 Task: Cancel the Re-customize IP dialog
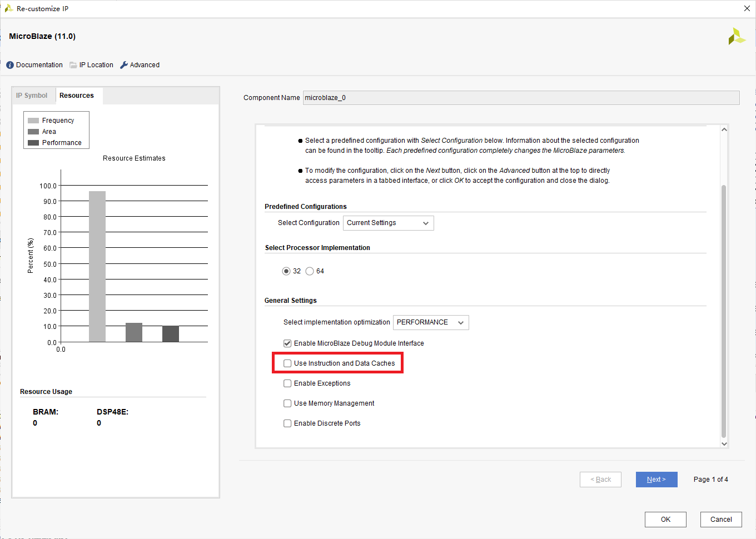point(720,519)
